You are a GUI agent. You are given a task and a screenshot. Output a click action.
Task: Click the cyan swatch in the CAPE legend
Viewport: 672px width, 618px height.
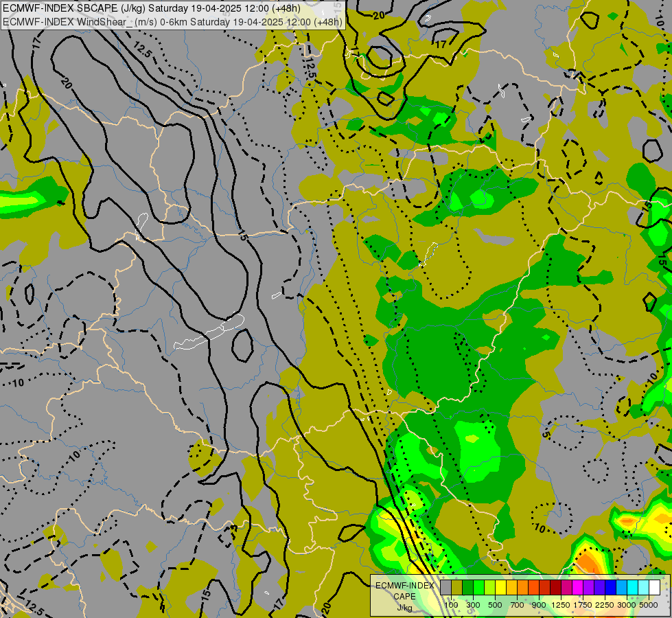pos(633,587)
